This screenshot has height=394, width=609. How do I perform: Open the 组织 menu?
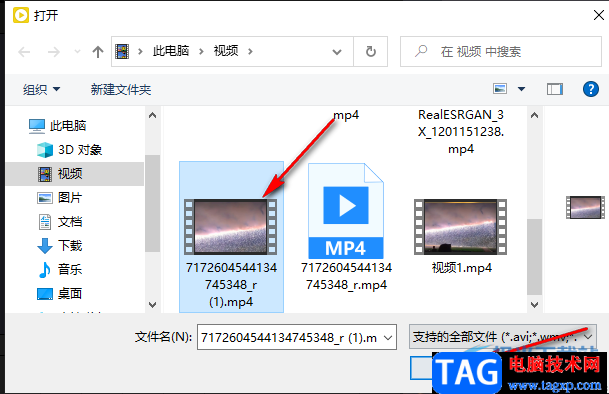click(x=41, y=90)
